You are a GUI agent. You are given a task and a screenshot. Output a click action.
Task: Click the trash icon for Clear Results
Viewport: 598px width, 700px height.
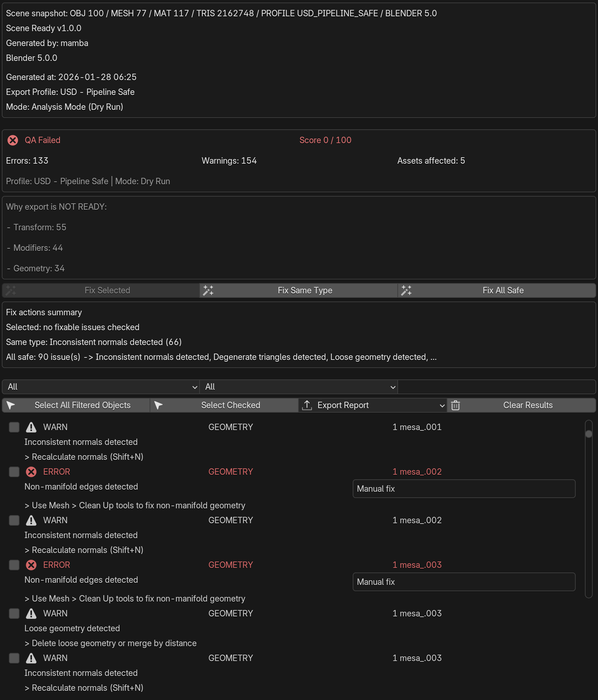pyautogui.click(x=456, y=405)
